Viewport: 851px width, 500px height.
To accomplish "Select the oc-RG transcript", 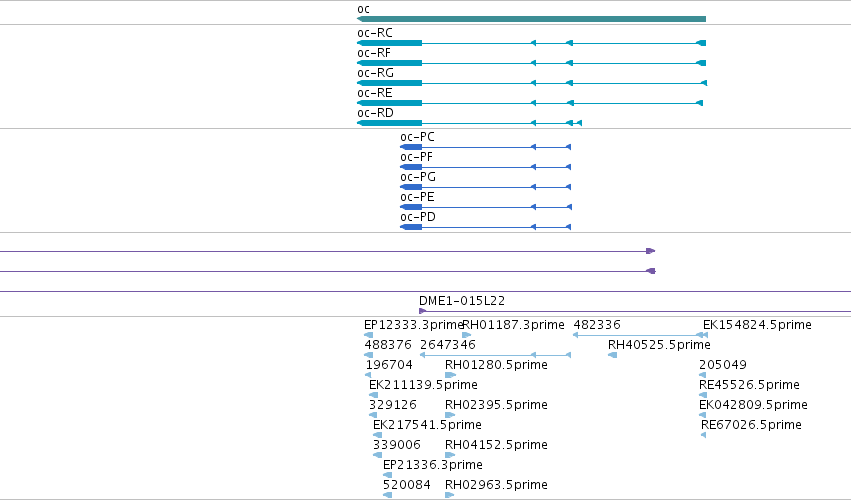I will [532, 83].
